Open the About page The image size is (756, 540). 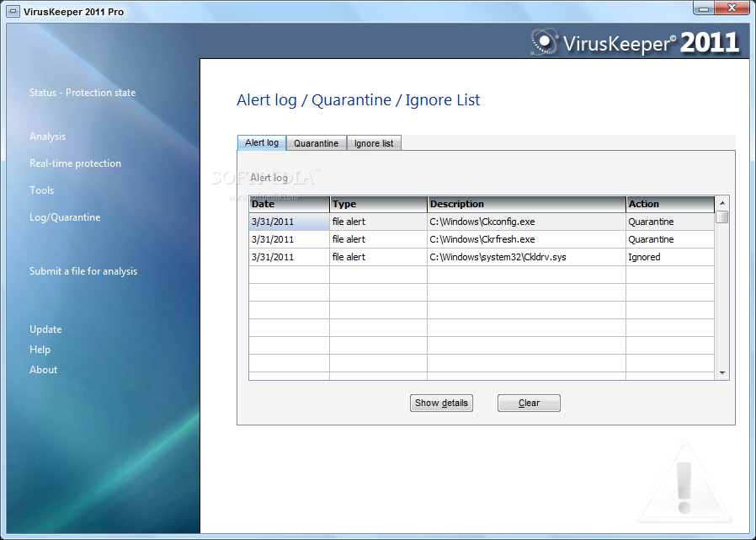[x=43, y=370]
